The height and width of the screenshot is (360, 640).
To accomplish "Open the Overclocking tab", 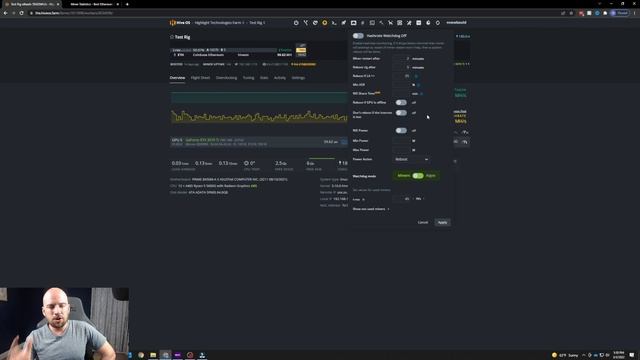I will click(227, 78).
